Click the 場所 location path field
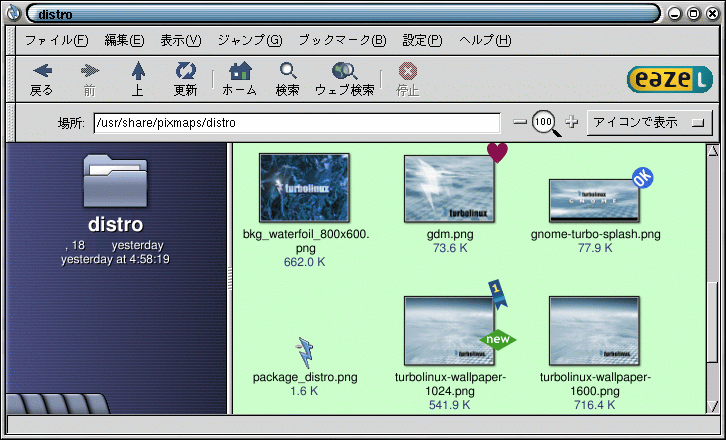726x440 pixels. tap(297, 123)
